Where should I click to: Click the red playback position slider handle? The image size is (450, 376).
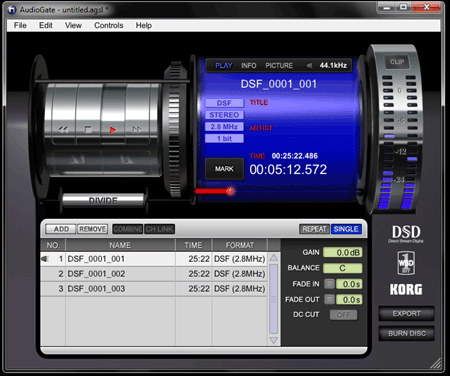[230, 191]
